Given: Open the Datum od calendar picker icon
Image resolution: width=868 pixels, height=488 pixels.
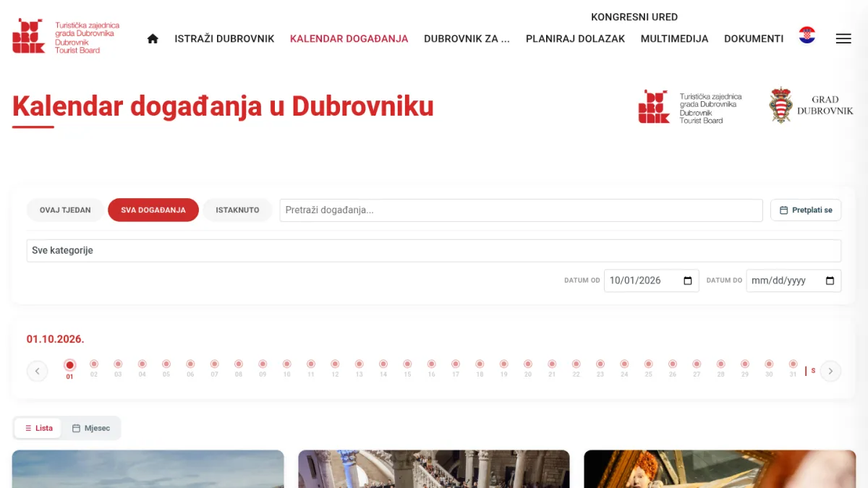Looking at the screenshot, I should pos(688,281).
